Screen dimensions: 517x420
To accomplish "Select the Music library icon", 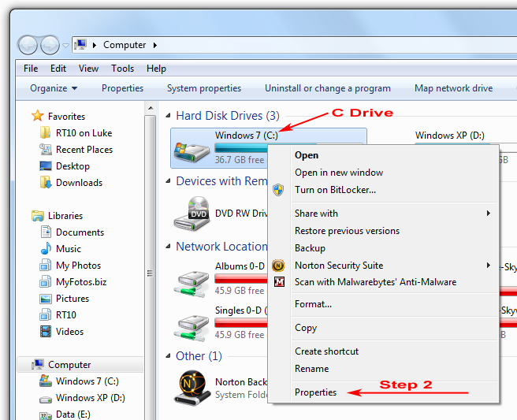I will [46, 248].
